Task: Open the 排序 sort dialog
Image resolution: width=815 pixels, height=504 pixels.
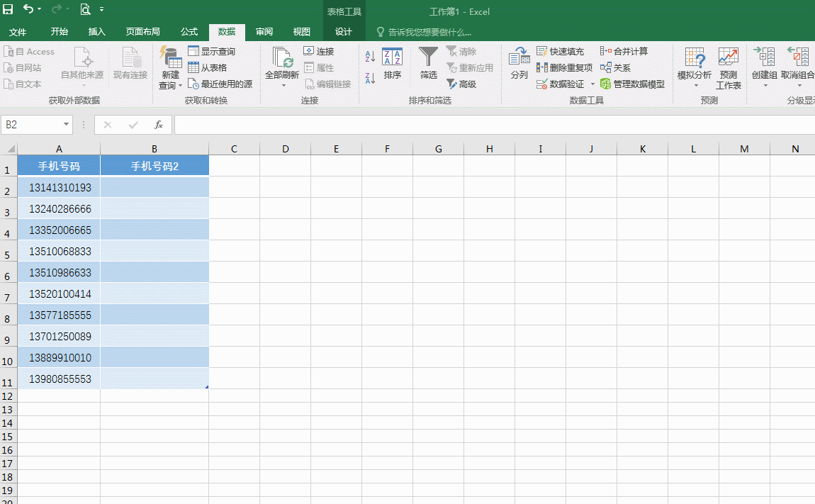Action: (393, 64)
